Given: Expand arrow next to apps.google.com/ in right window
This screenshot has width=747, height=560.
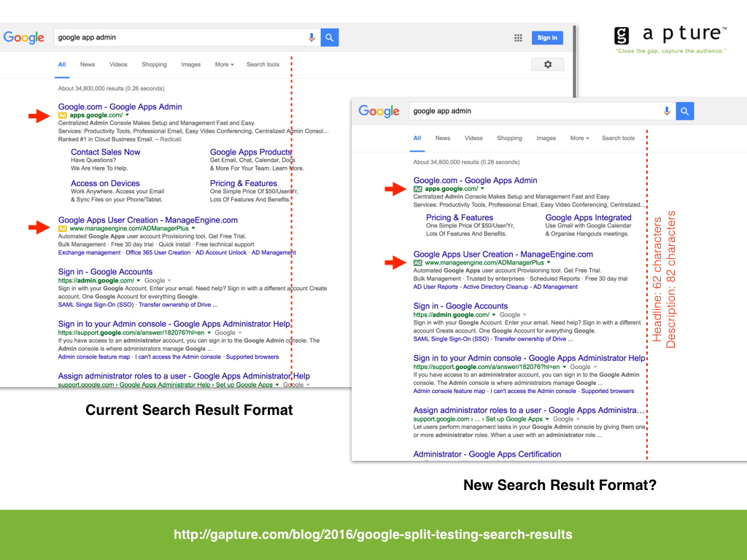Looking at the screenshot, I should pyautogui.click(x=483, y=189).
